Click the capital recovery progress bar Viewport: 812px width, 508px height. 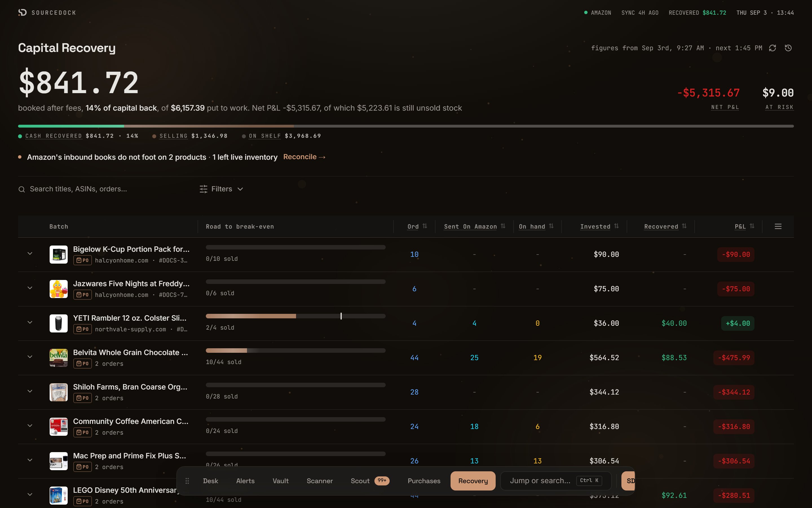[x=406, y=126]
